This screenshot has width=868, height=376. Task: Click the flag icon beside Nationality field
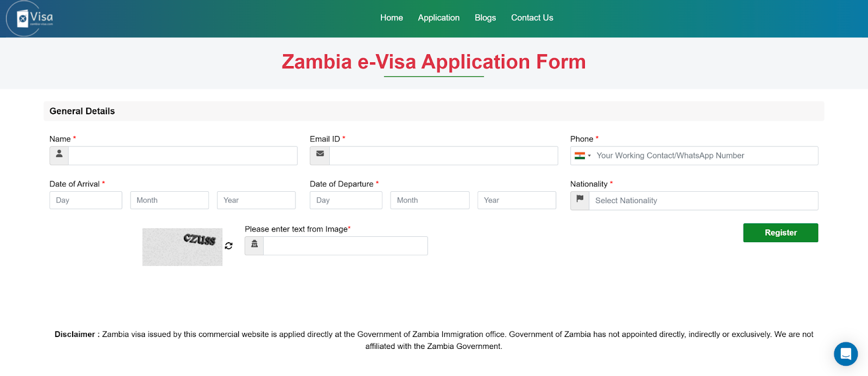[579, 200]
